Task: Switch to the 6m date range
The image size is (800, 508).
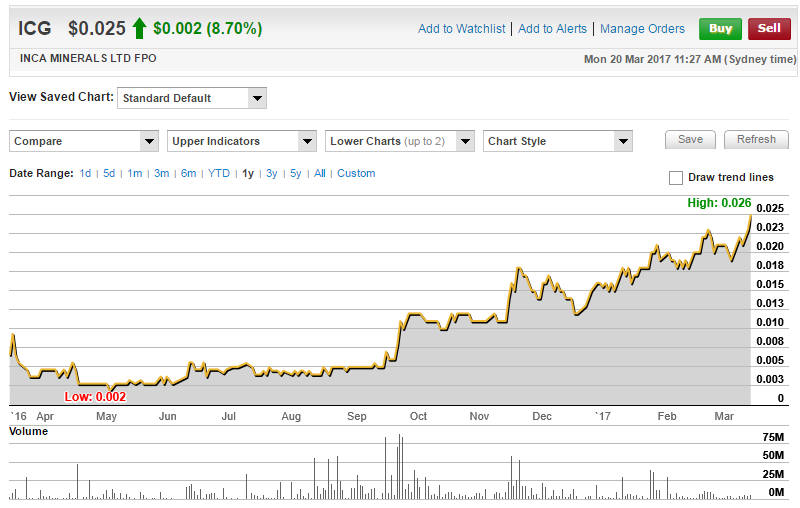Action: click(x=188, y=173)
